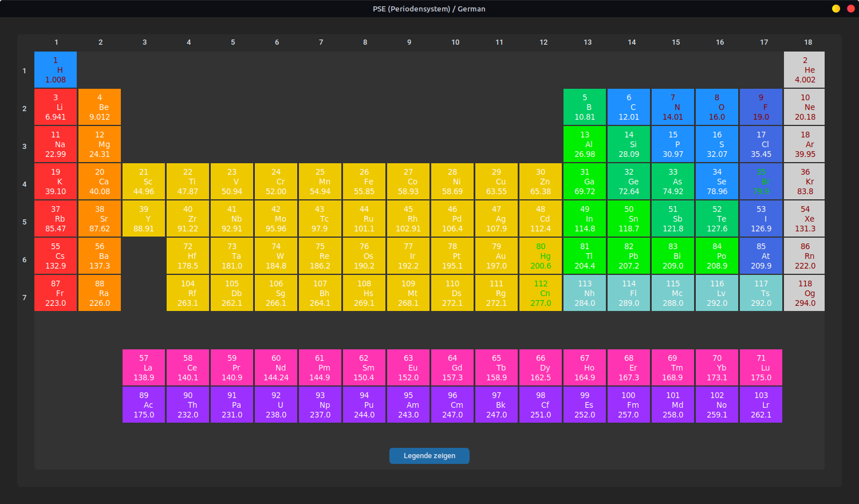Image resolution: width=859 pixels, height=504 pixels.
Task: Select Titanium (Ti) element tile
Action: coord(188,182)
